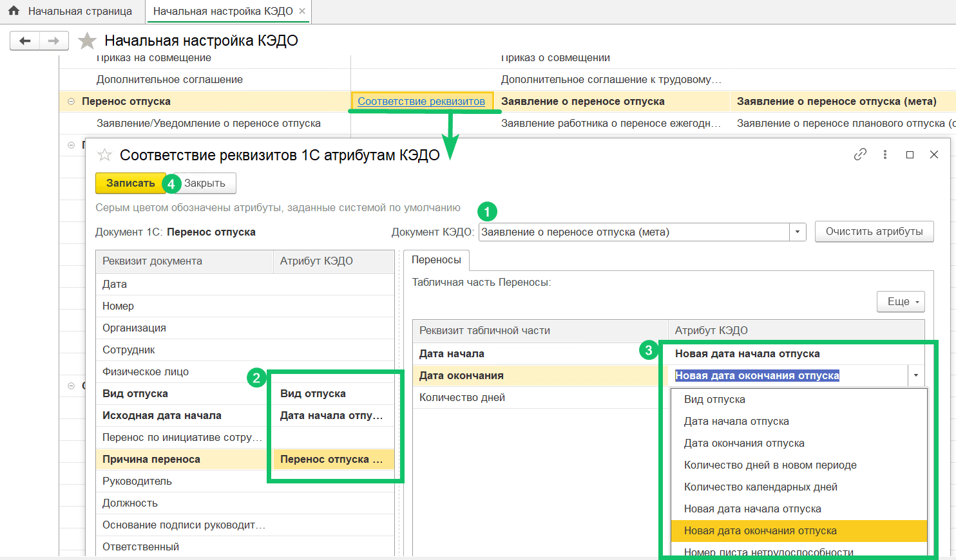The image size is (956, 560).
Task: Open the three-dot menu in dialog header
Action: pyautogui.click(x=885, y=154)
